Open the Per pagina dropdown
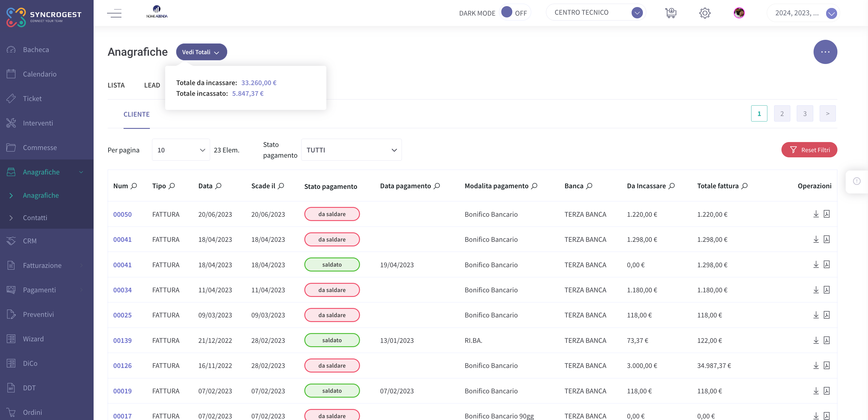 [181, 150]
